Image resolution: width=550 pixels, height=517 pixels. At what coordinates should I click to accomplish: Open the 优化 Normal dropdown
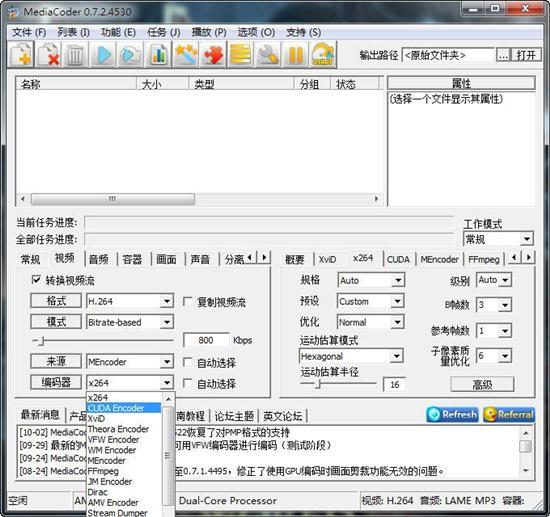[398, 322]
